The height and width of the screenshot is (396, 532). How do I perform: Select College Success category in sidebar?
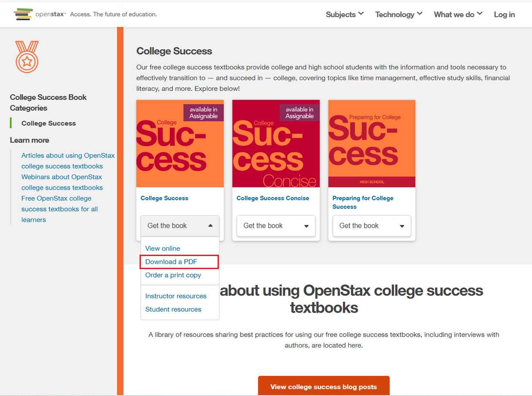coord(48,123)
